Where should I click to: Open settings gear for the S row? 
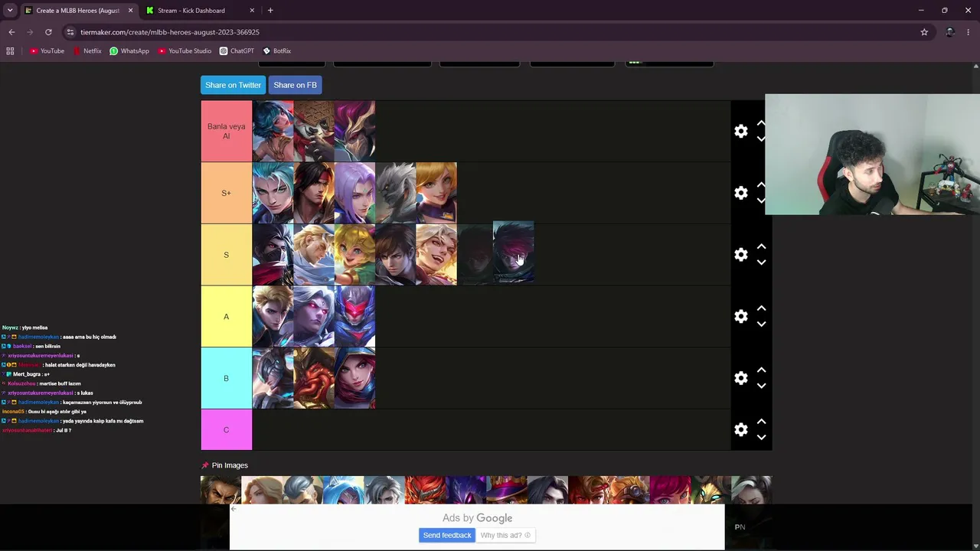pos(740,255)
